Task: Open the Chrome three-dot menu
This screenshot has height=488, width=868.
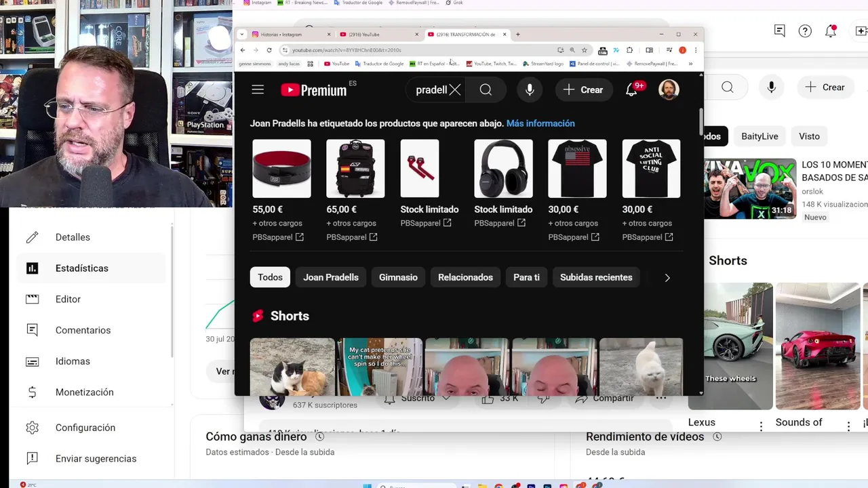Action: [x=695, y=50]
